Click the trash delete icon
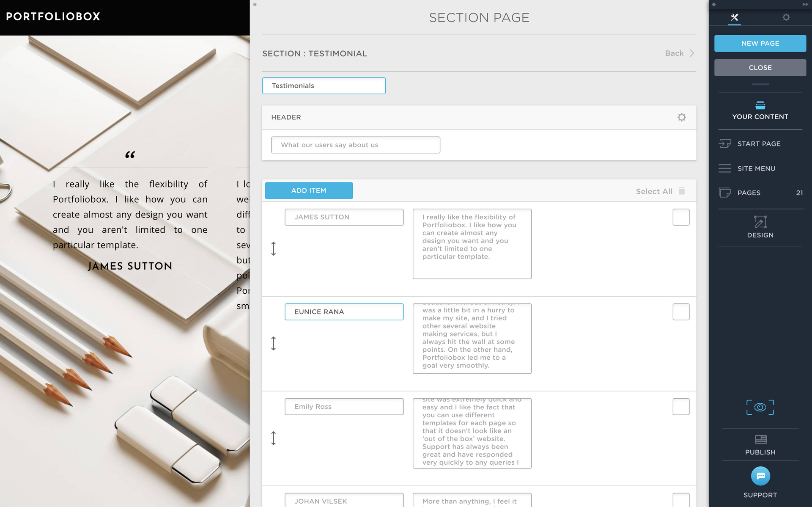The image size is (812, 507). click(x=682, y=191)
